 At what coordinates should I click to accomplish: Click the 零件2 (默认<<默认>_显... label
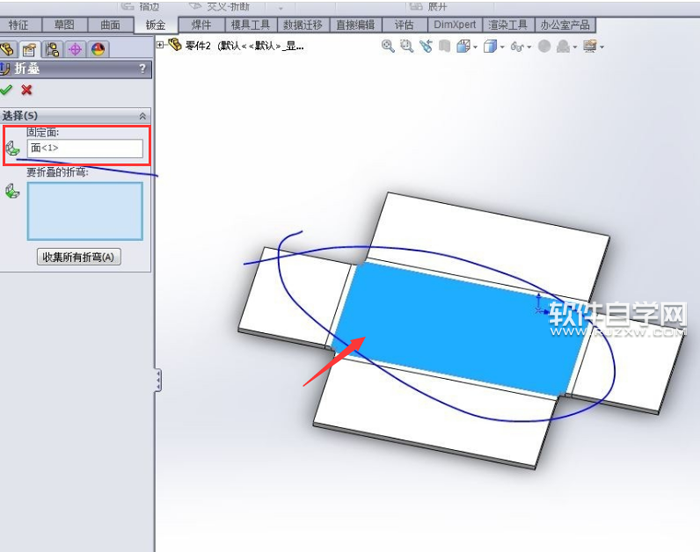[x=245, y=46]
